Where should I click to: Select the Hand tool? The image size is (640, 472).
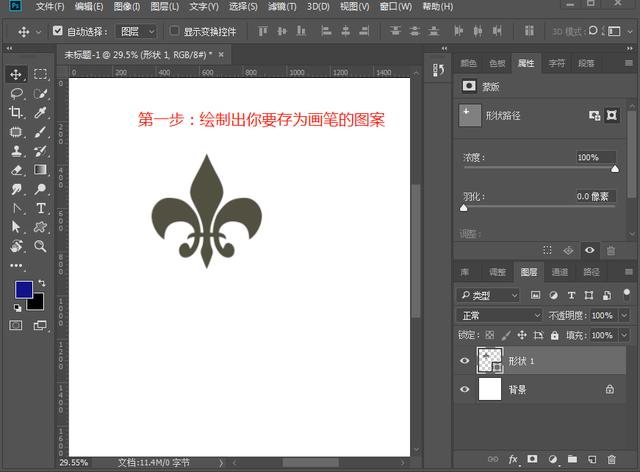tap(16, 246)
